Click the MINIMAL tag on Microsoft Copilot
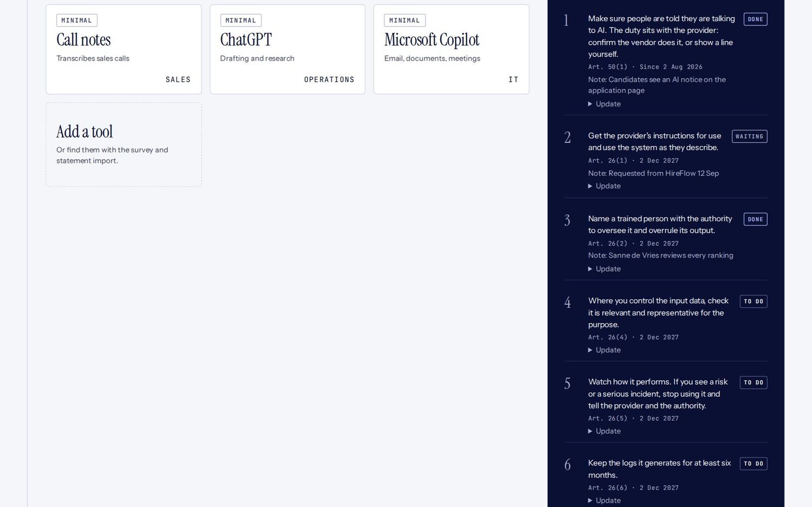 [404, 21]
